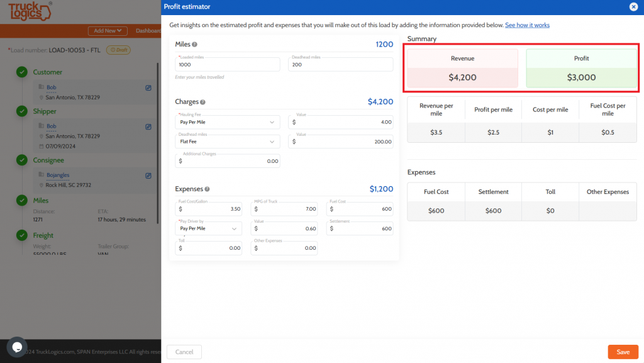This screenshot has width=644, height=363.
Task: Open the Expenses help tooltip icon
Action: [x=208, y=189]
